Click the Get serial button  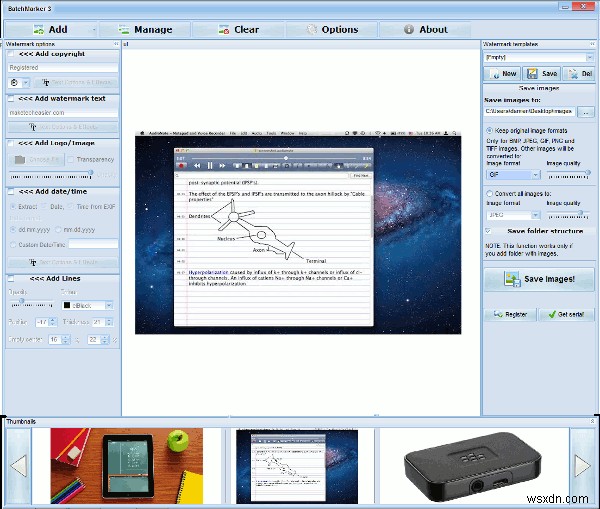click(566, 315)
